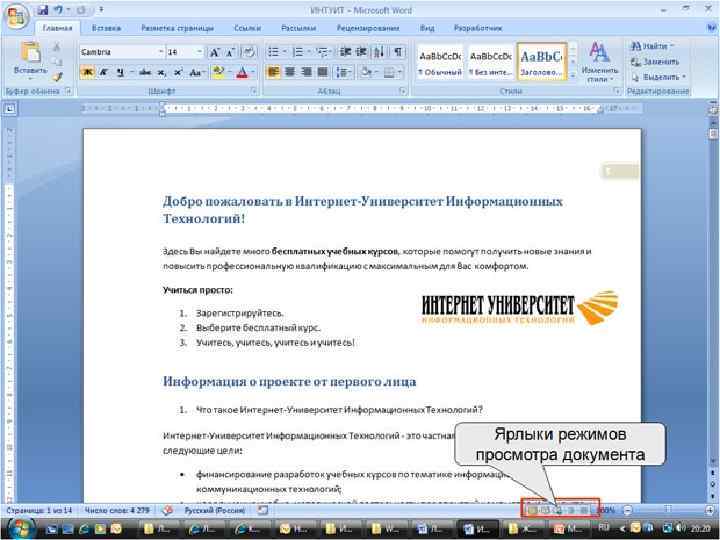Click the zoom slider handle
This screenshot has width=720, height=540.
669,509
